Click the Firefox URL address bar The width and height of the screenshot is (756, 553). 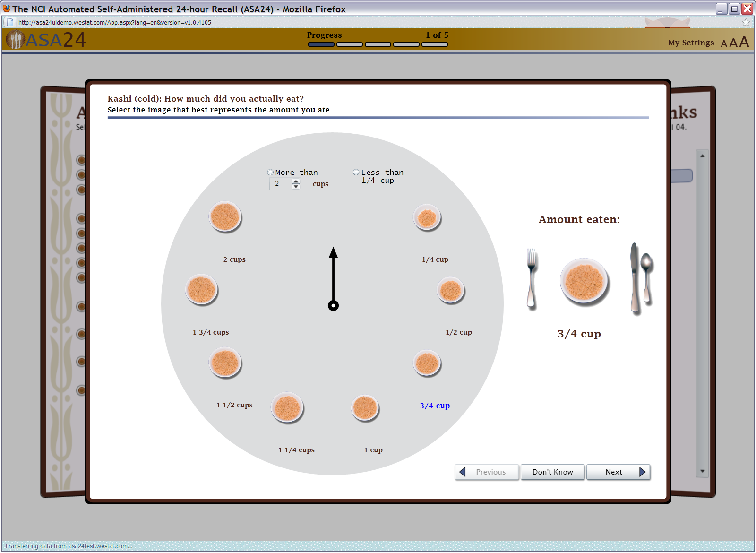pyautogui.click(x=378, y=22)
